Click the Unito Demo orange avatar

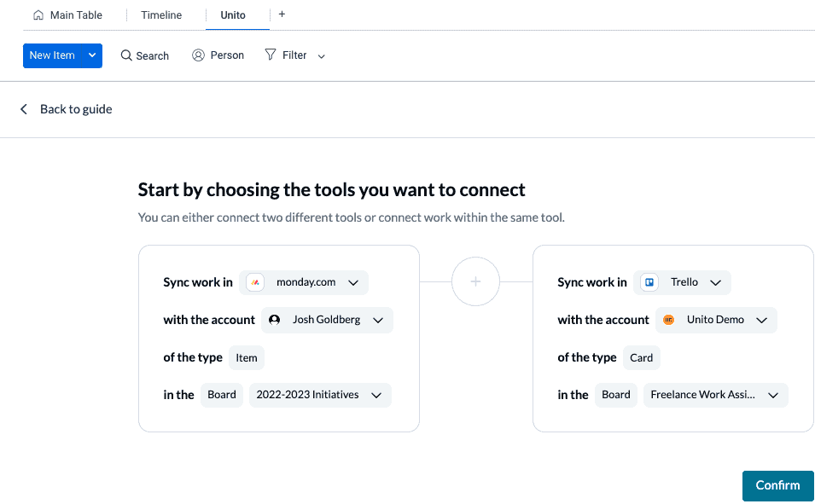[669, 320]
